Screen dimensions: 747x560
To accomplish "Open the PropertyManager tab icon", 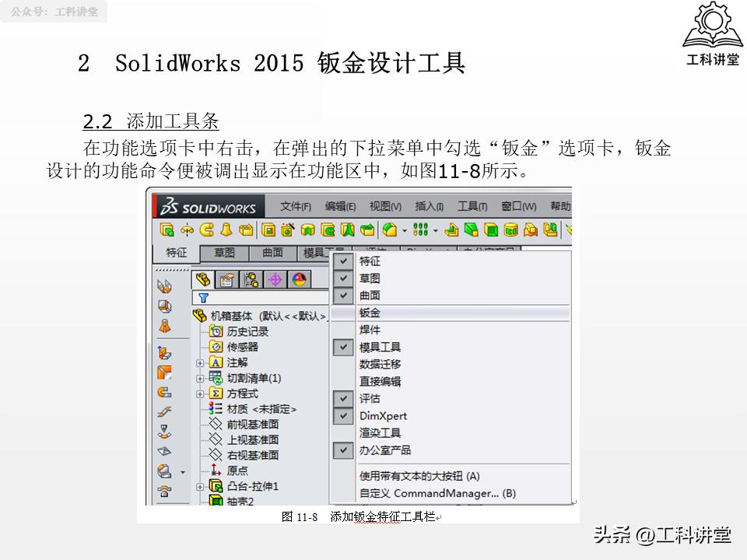I will tap(226, 279).
